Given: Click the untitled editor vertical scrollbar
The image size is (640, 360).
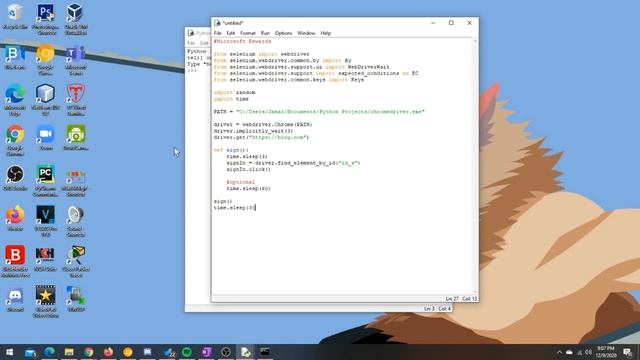Looking at the screenshot, I should 475,165.
